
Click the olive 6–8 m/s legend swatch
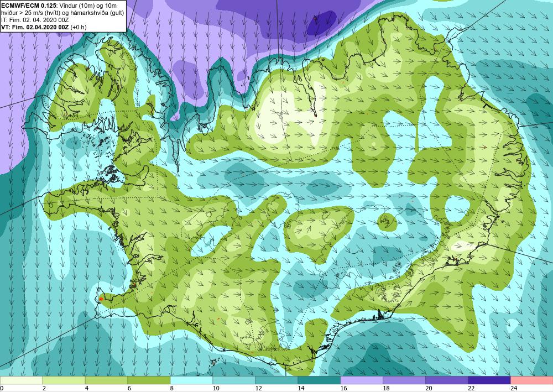pos(149,380)
